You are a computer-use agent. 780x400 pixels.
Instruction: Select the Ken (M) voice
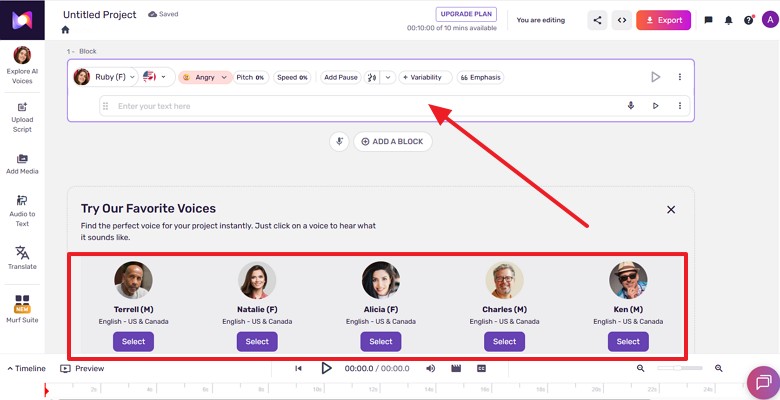coord(628,342)
